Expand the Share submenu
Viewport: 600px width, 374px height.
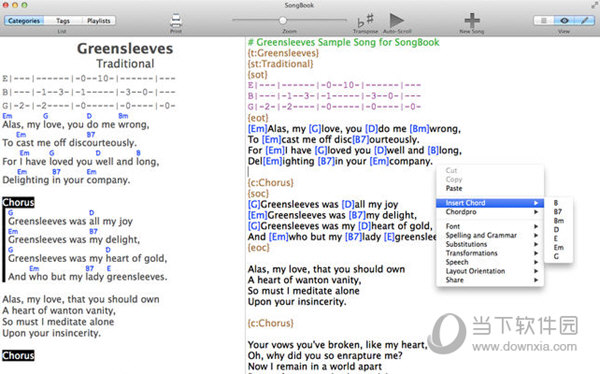[x=490, y=280]
